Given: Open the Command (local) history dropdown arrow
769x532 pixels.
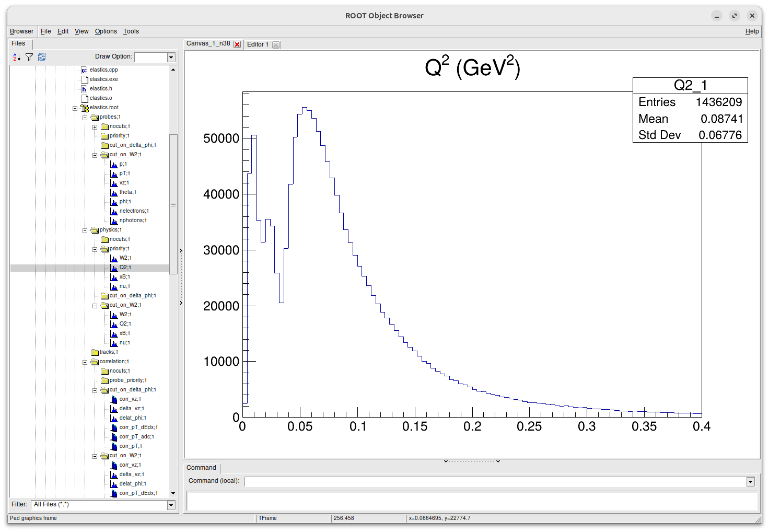Looking at the screenshot, I should coord(751,482).
